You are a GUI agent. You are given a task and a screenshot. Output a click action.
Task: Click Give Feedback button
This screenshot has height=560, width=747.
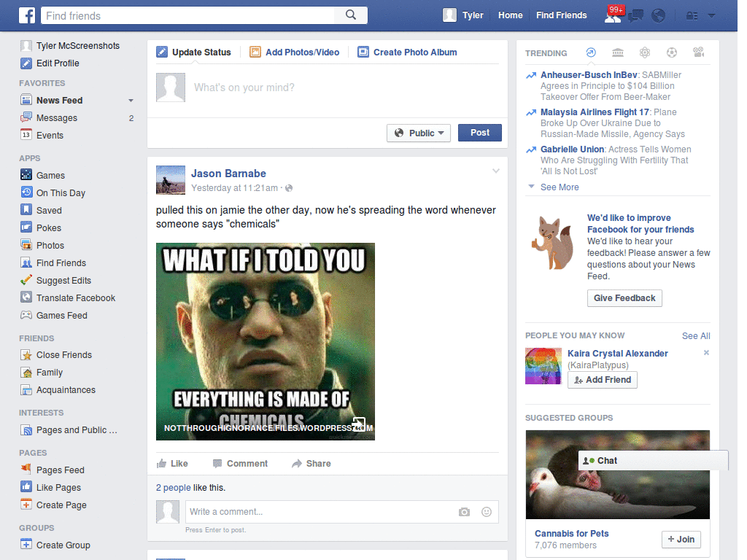[x=624, y=298]
